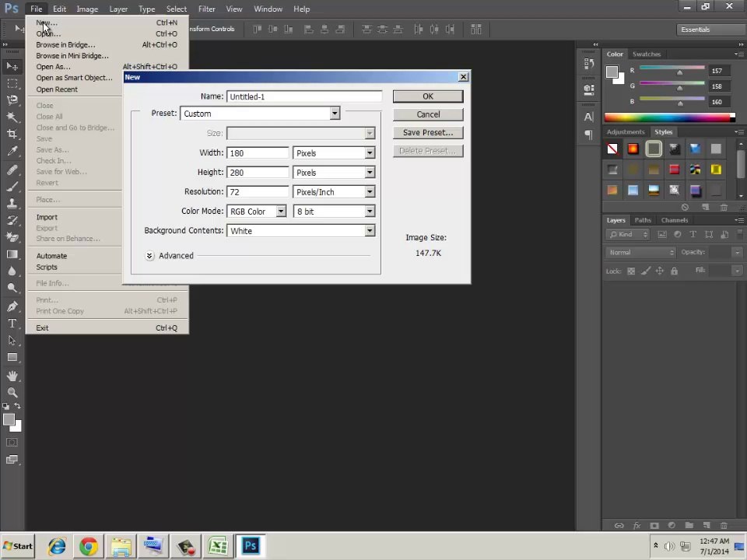This screenshot has width=747, height=560.
Task: Switch to the Swatches tab
Action: 647,54
